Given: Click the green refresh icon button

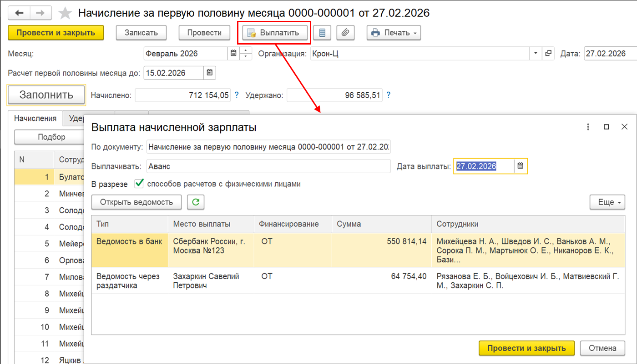Looking at the screenshot, I should [x=196, y=202].
